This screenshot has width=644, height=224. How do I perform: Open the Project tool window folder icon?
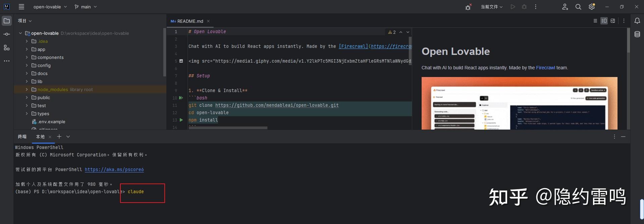(7, 21)
